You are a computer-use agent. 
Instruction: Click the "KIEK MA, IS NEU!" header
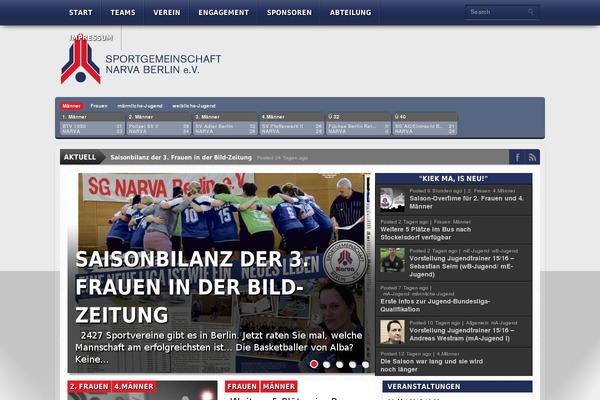453,178
